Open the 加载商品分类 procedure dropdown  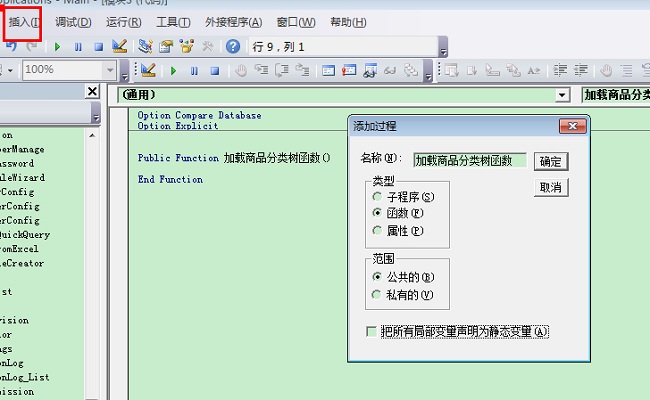tap(616, 95)
